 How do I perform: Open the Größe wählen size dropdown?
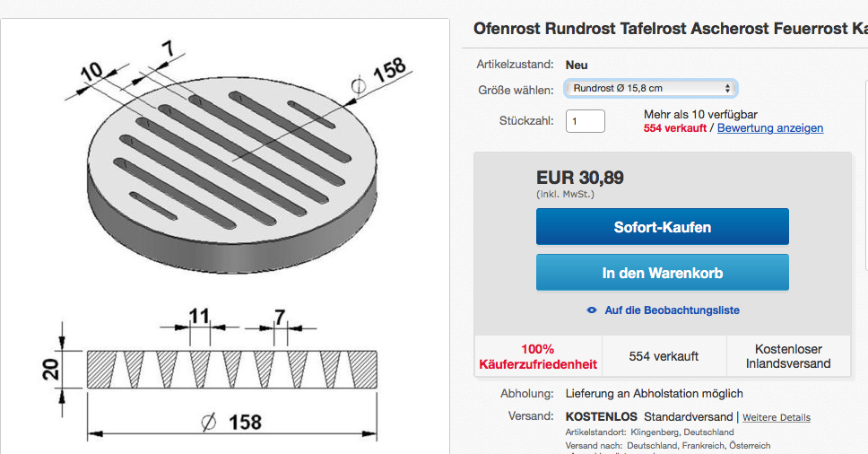(650, 88)
